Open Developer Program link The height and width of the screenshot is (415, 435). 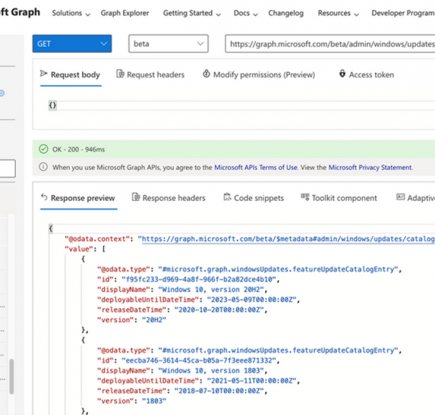[403, 13]
